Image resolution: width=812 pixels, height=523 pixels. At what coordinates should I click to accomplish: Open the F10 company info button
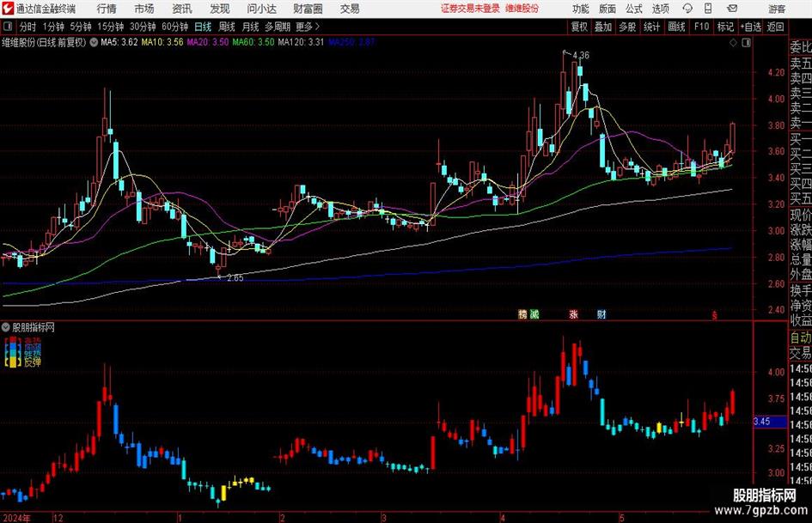point(701,27)
